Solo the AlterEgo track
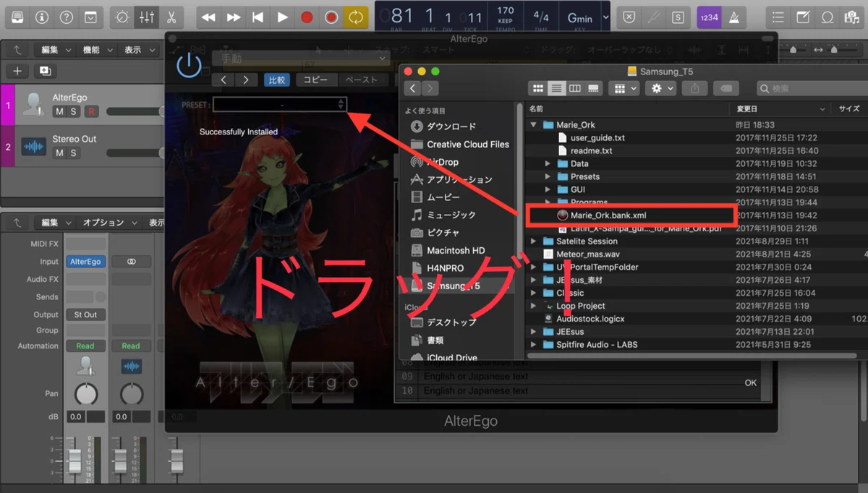The height and width of the screenshot is (493, 868). 74,111
